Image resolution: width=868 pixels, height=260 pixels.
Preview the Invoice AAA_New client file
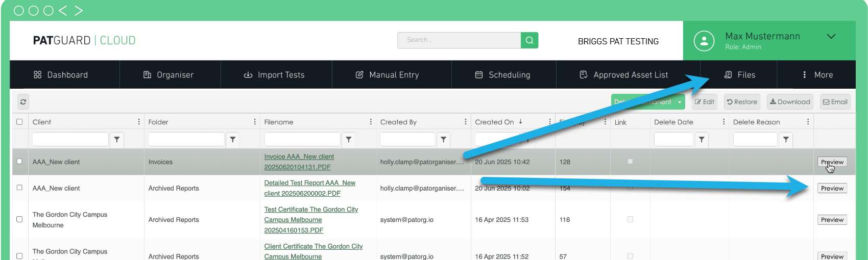click(832, 162)
